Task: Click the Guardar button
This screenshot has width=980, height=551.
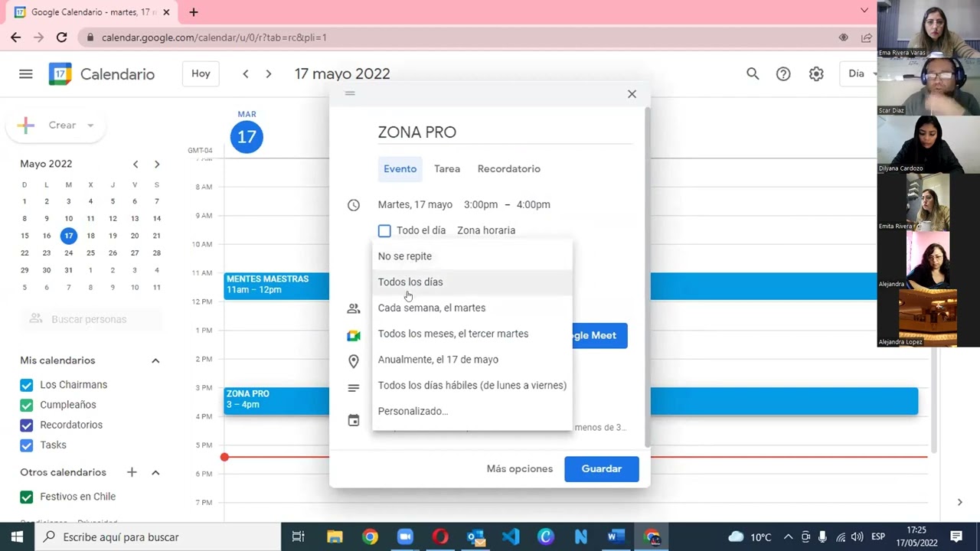Action: click(x=602, y=469)
